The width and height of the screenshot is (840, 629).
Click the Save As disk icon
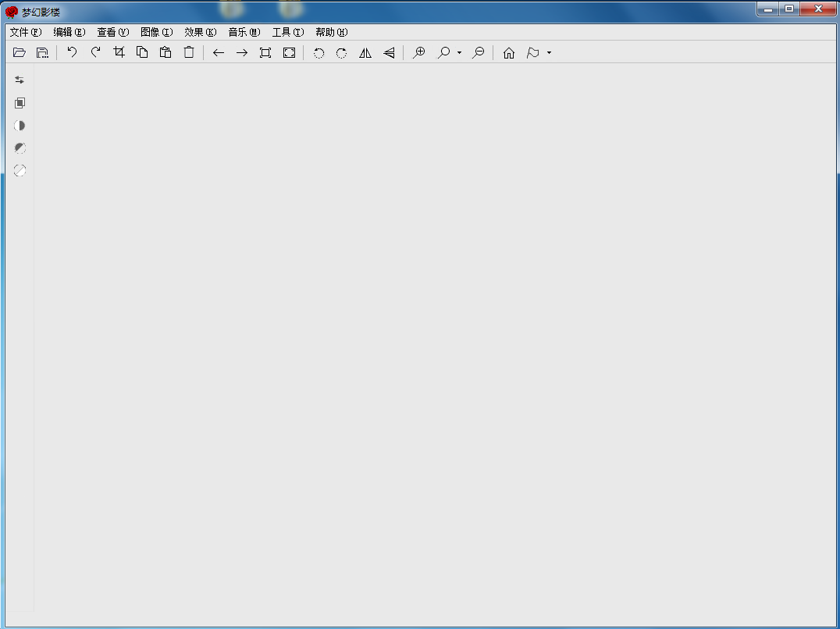(42, 52)
